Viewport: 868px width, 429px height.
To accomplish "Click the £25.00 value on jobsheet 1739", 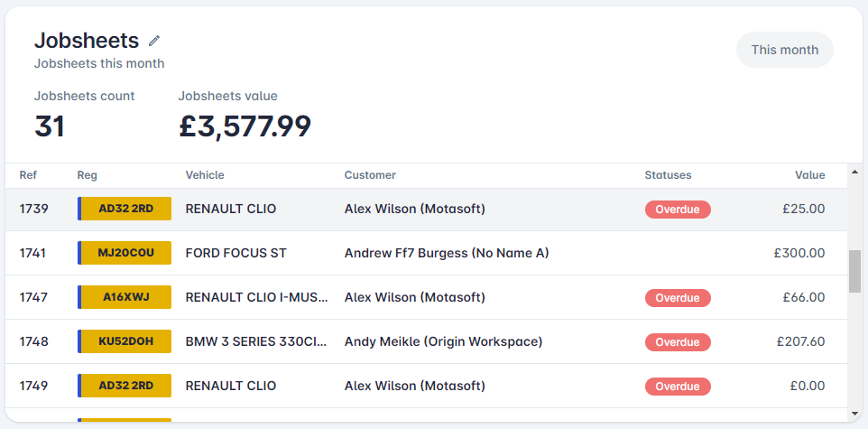I will (804, 209).
